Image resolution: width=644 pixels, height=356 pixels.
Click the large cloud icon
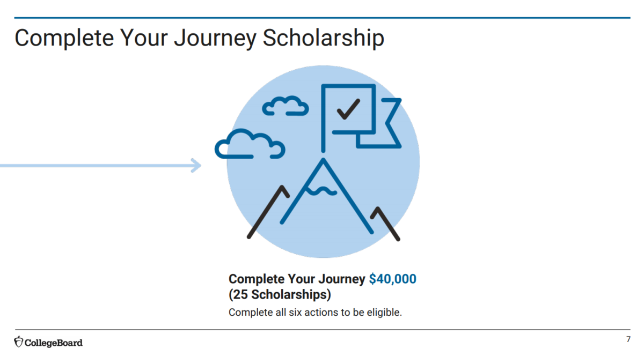coord(250,144)
